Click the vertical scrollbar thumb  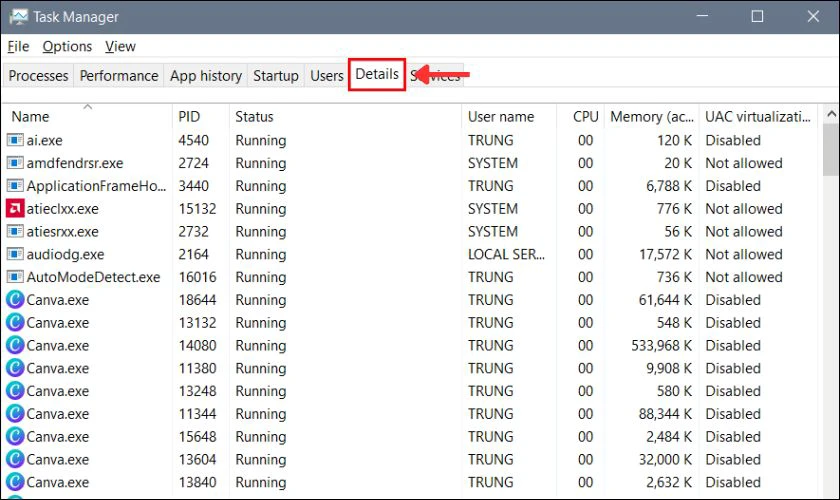click(x=831, y=149)
